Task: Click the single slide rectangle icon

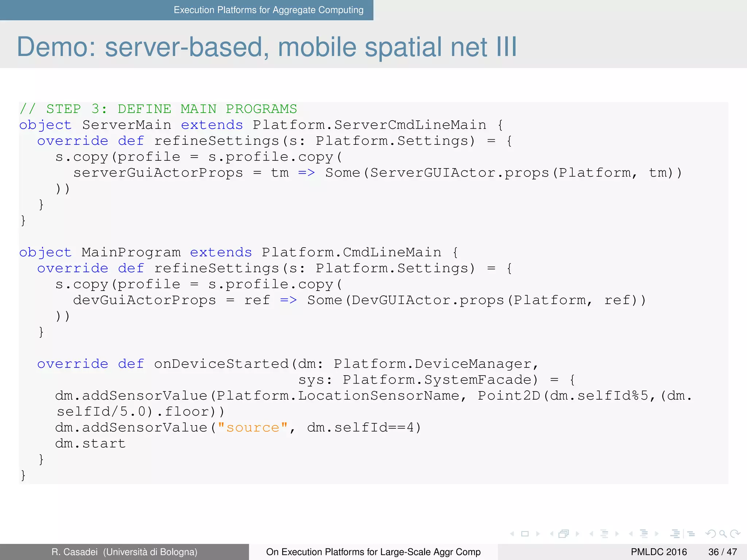Action: [525, 534]
